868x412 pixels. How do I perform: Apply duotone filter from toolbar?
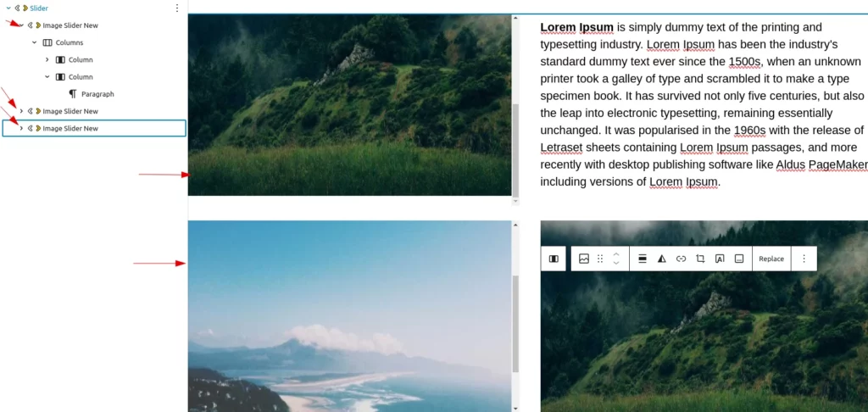661,259
